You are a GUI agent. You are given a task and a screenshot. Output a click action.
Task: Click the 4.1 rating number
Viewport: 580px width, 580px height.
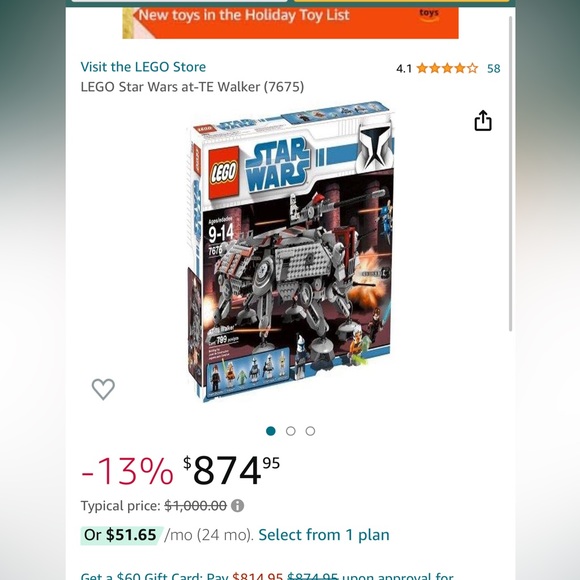coord(404,69)
